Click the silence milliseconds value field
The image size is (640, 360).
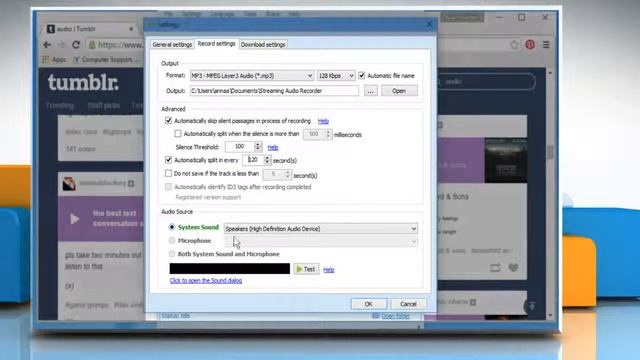click(314, 134)
